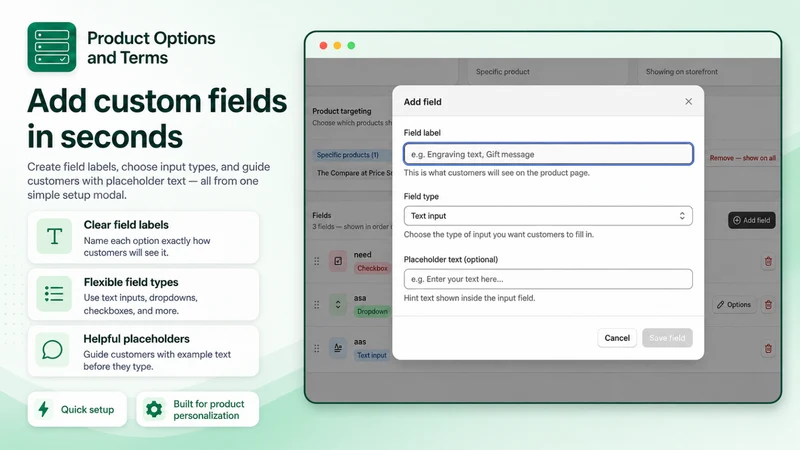Grab the drag handle of the 'need' row
The image size is (800, 450).
[x=317, y=261]
